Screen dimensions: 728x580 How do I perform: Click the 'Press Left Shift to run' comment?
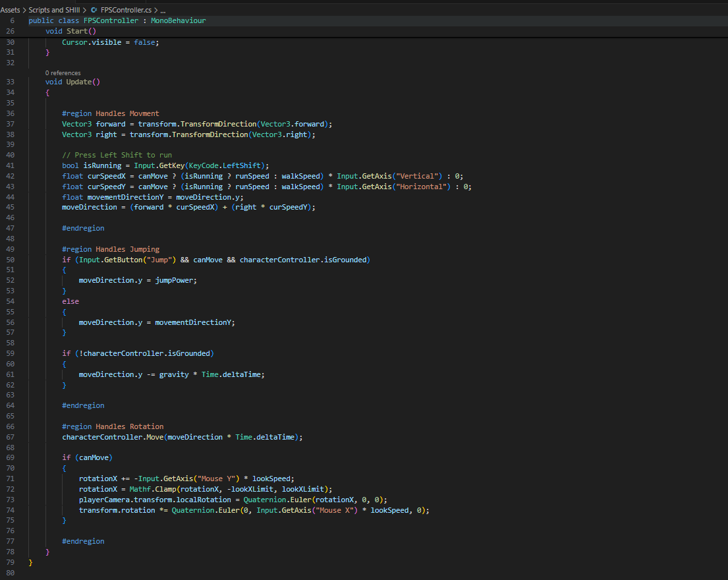tap(117, 155)
